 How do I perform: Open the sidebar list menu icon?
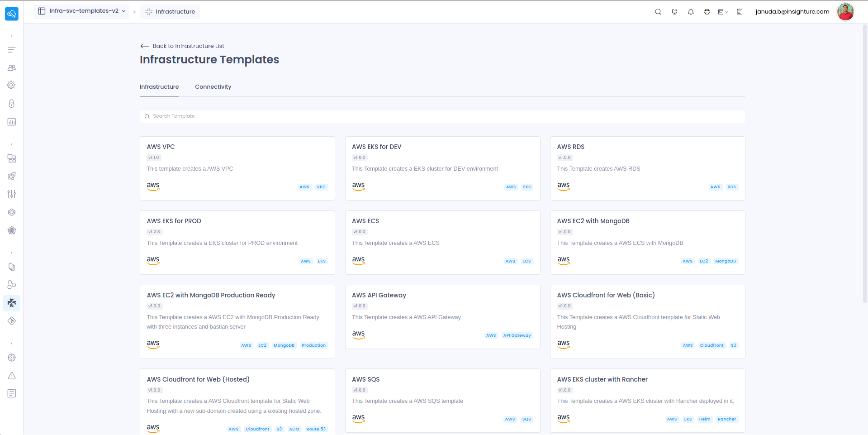click(x=12, y=50)
